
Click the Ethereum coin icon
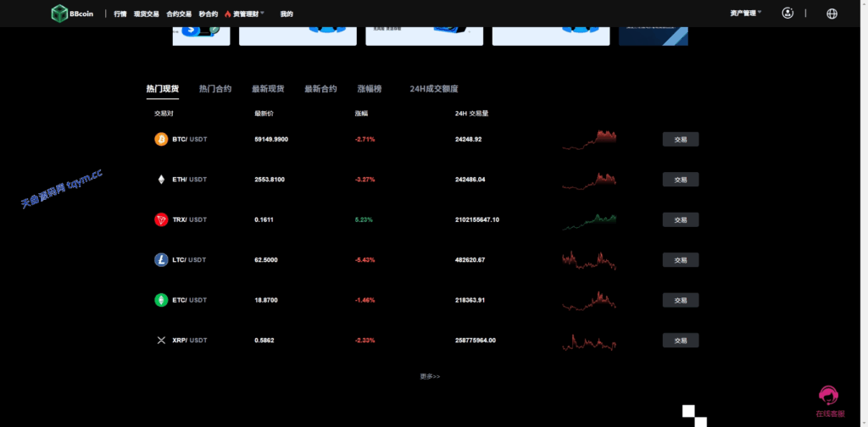161,180
